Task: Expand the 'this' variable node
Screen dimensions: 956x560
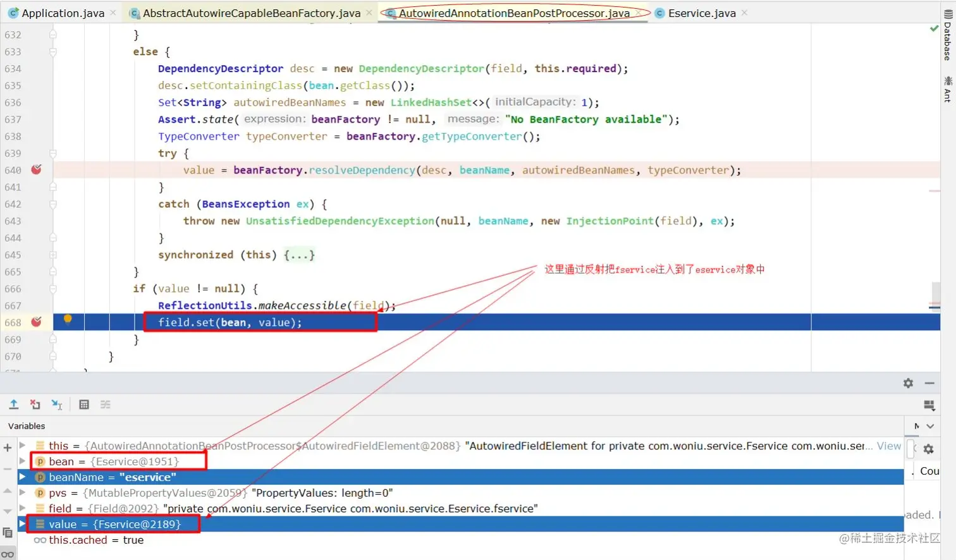Action: pos(22,446)
